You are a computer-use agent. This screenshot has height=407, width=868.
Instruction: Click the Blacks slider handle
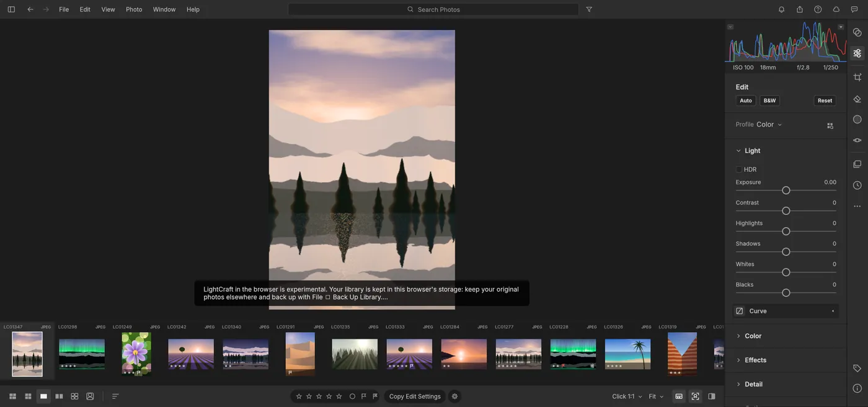tap(786, 293)
